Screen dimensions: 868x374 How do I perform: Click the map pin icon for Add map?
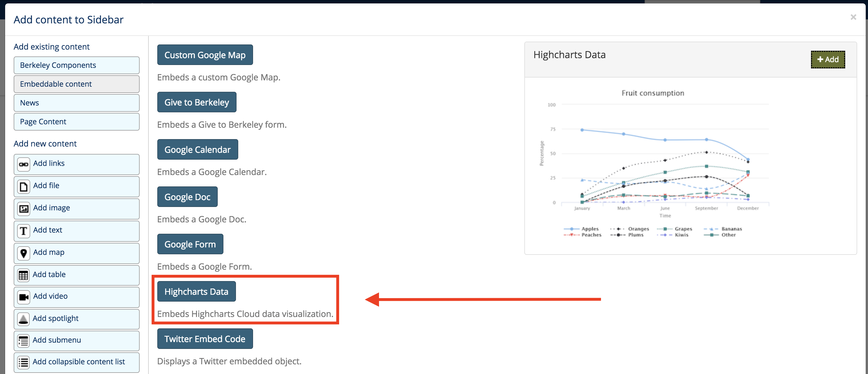click(x=24, y=253)
